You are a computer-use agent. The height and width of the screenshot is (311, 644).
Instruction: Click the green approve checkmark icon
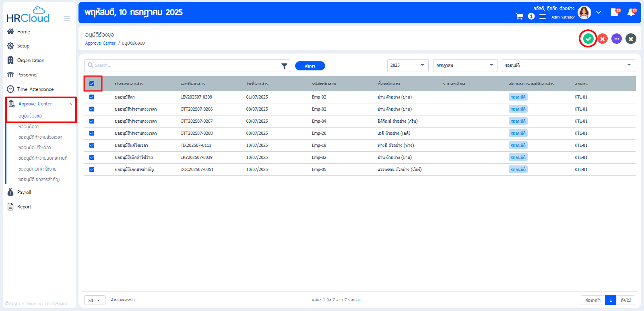point(588,39)
